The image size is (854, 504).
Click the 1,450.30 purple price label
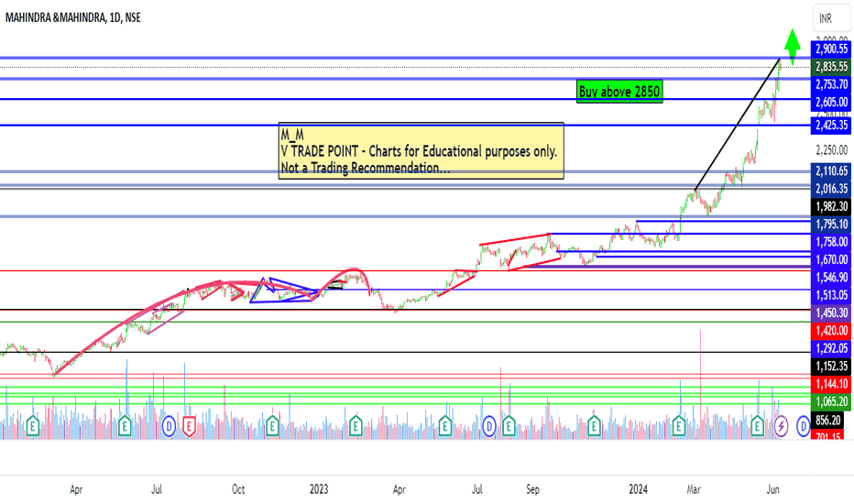coord(831,312)
